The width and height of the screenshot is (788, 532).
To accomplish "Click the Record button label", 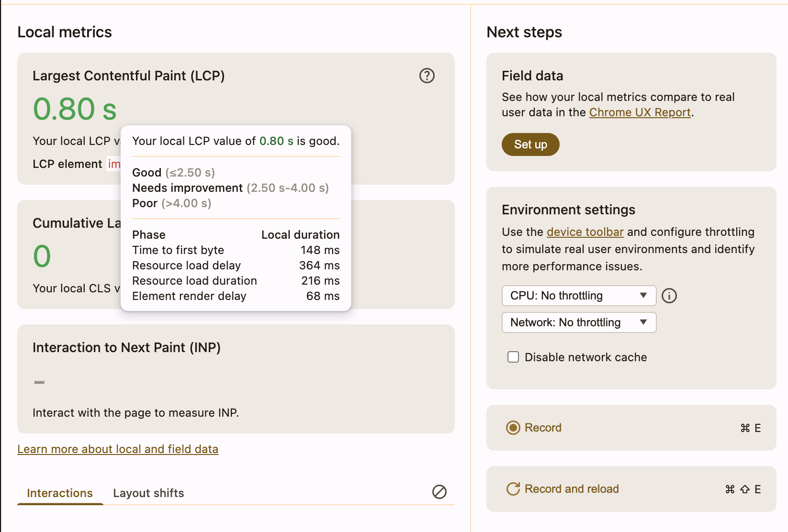I will pyautogui.click(x=543, y=428).
